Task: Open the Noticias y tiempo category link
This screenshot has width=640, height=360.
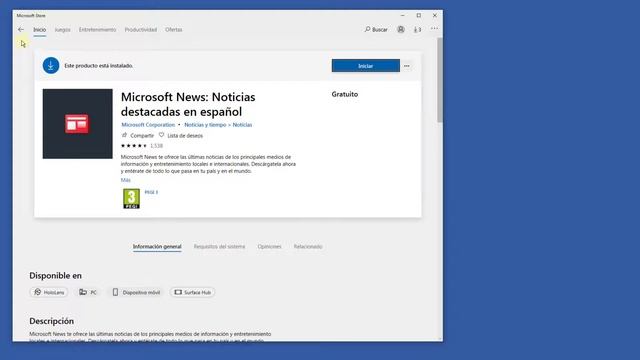Action: (x=205, y=125)
